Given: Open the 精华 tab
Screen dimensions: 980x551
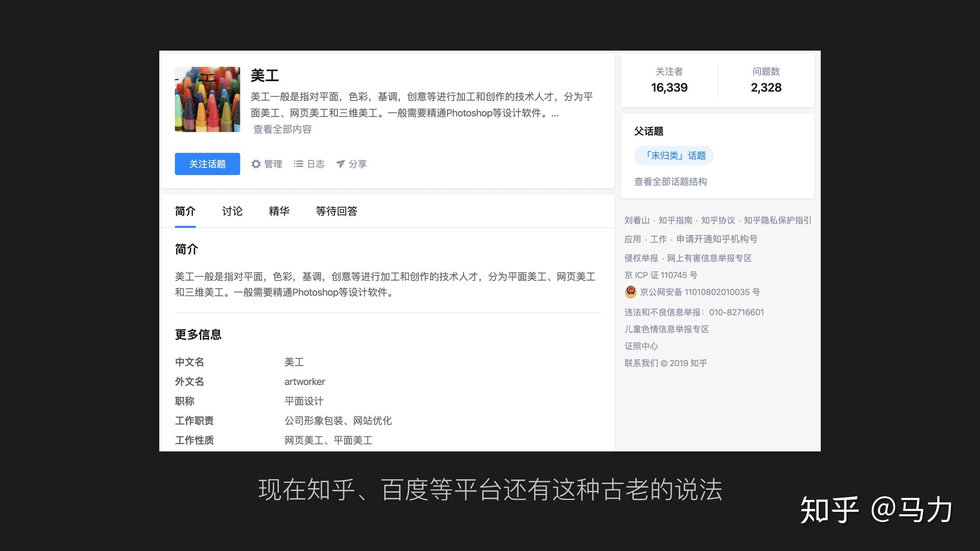Looking at the screenshot, I should click(x=279, y=211).
